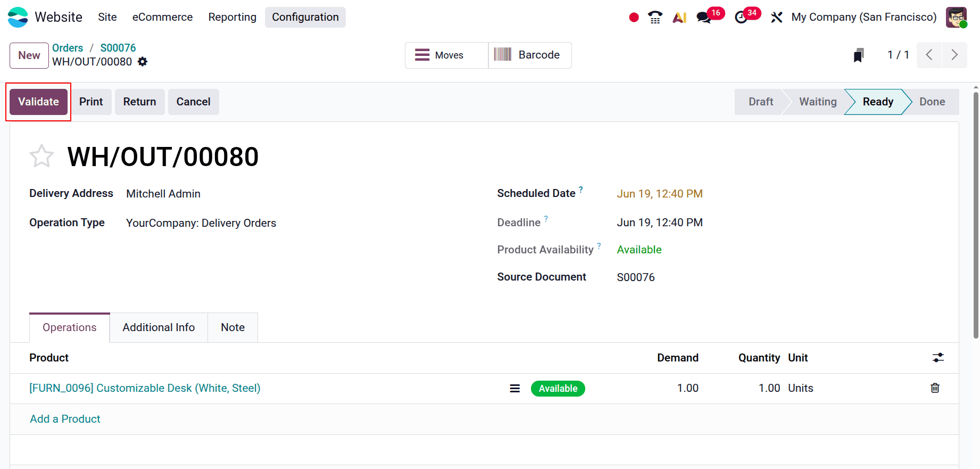Open activities clock showing 34
The image size is (980, 469).
[x=747, y=16]
